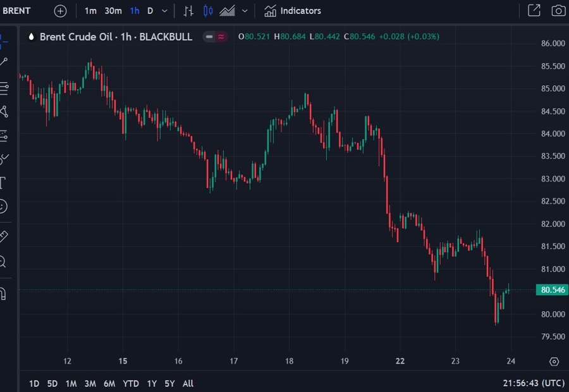
Task: Select the candlestick chart style icon
Action: point(208,11)
